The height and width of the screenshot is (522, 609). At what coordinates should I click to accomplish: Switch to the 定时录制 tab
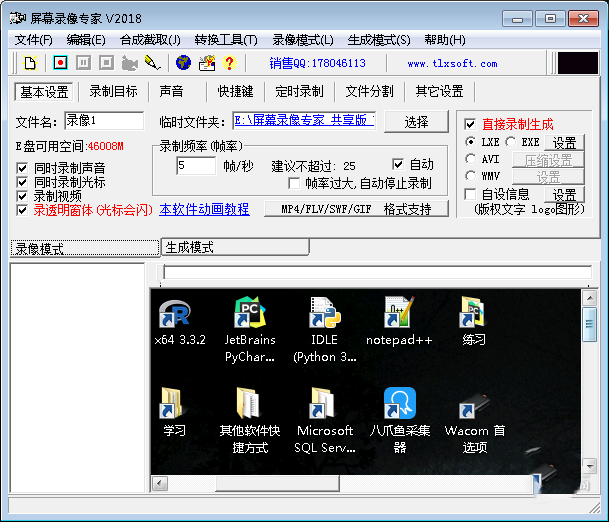[298, 92]
